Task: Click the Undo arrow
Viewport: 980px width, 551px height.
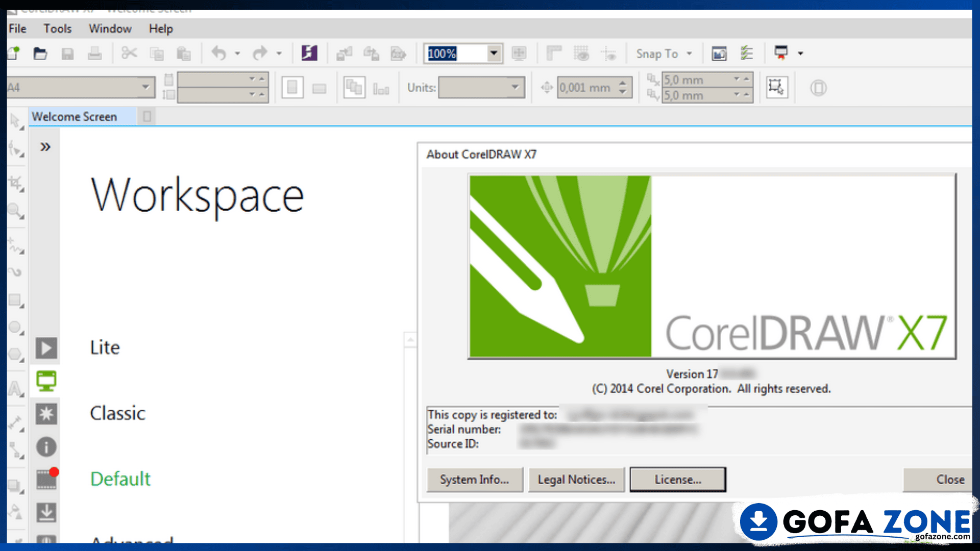Action: pos(219,53)
